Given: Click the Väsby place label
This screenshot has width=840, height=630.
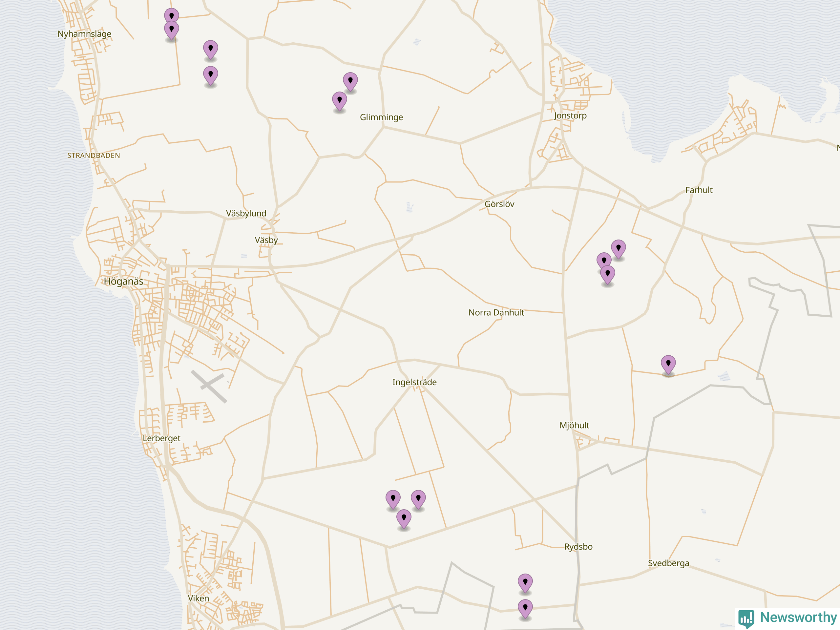Looking at the screenshot, I should click(266, 240).
